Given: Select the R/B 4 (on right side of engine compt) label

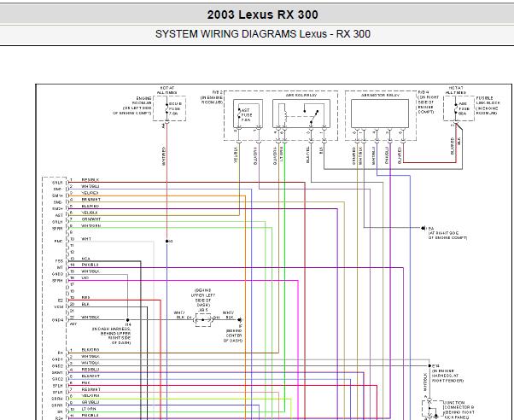Looking at the screenshot, I should pos(429,102).
